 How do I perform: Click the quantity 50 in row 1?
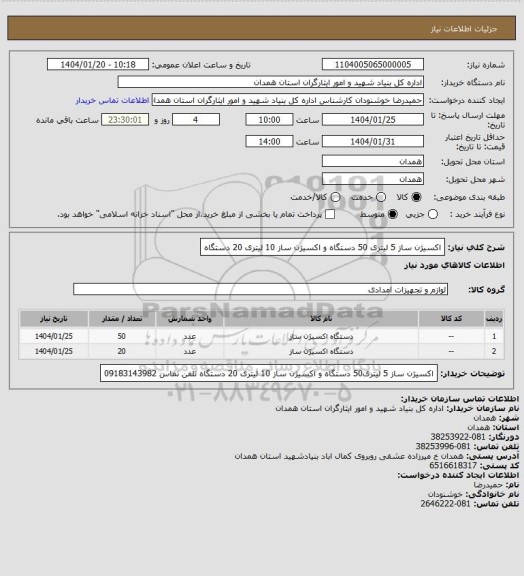pos(122,336)
